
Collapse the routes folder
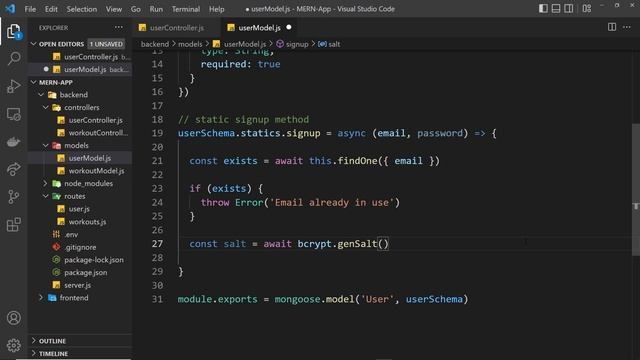pos(80,196)
